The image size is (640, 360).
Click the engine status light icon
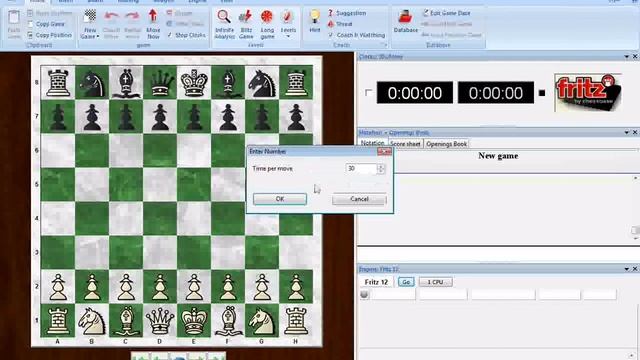(364, 294)
